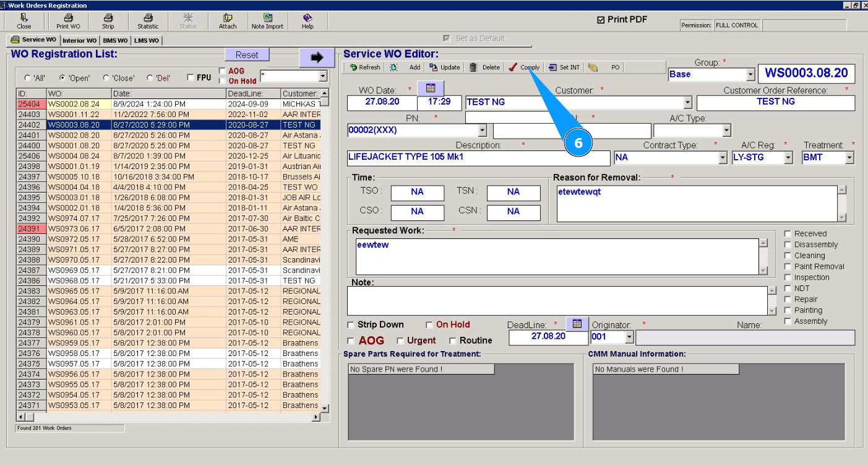
Task: Tick the Inspection checkbox
Action: [x=788, y=277]
